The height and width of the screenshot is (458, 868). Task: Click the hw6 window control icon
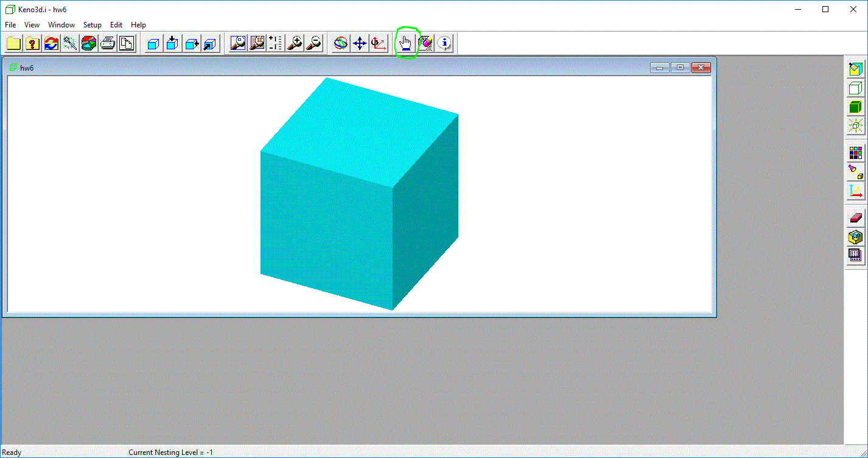point(13,67)
